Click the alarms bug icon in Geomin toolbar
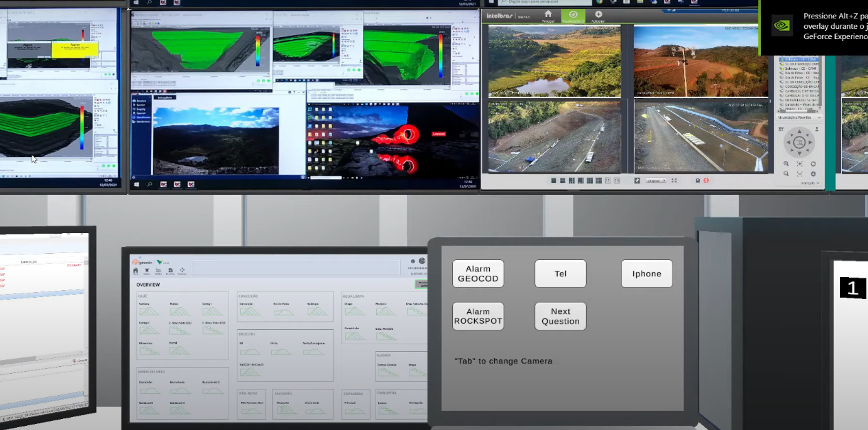The height and width of the screenshot is (430, 868). [x=148, y=272]
